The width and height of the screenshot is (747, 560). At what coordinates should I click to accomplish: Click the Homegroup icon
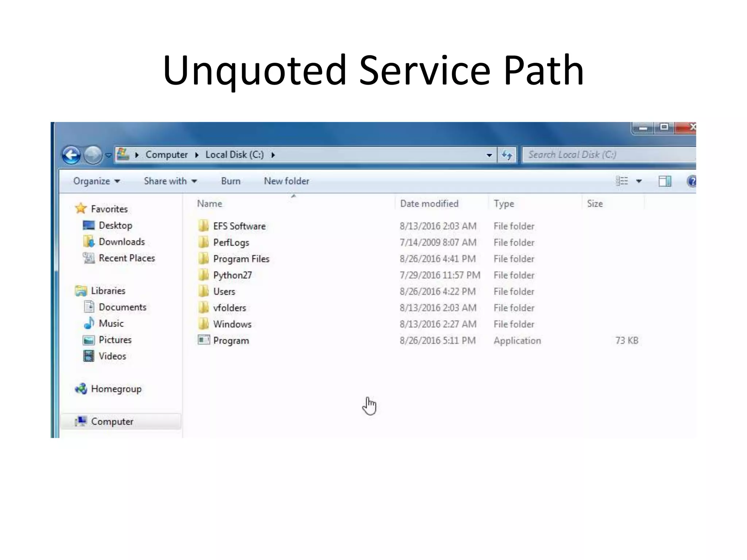coord(81,389)
